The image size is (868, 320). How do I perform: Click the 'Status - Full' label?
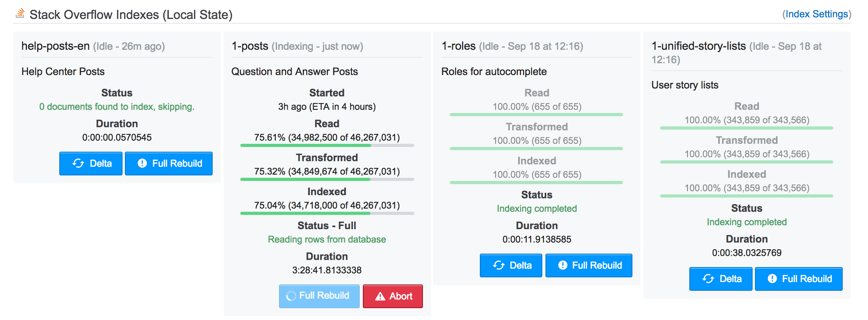click(x=327, y=226)
